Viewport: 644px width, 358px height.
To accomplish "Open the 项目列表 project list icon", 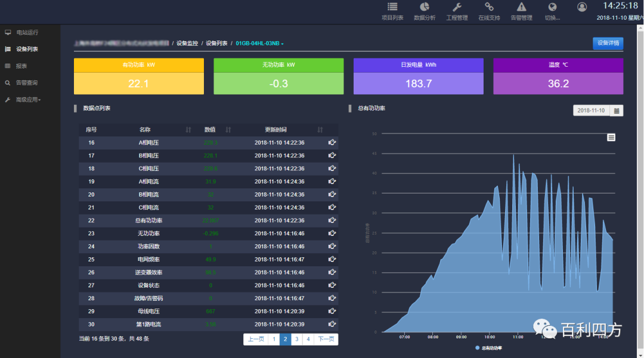I will point(392,7).
